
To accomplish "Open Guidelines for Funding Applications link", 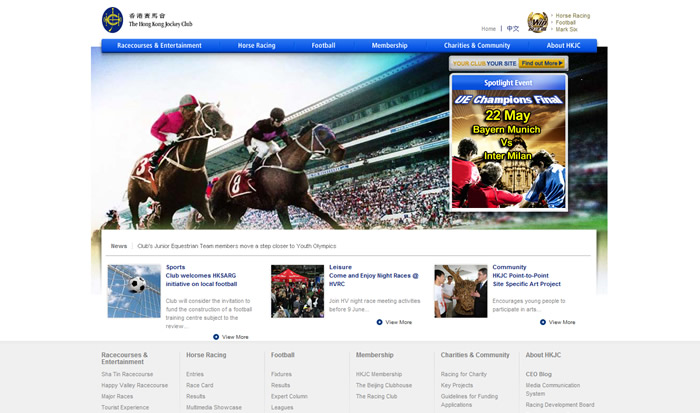I will 469,400.
